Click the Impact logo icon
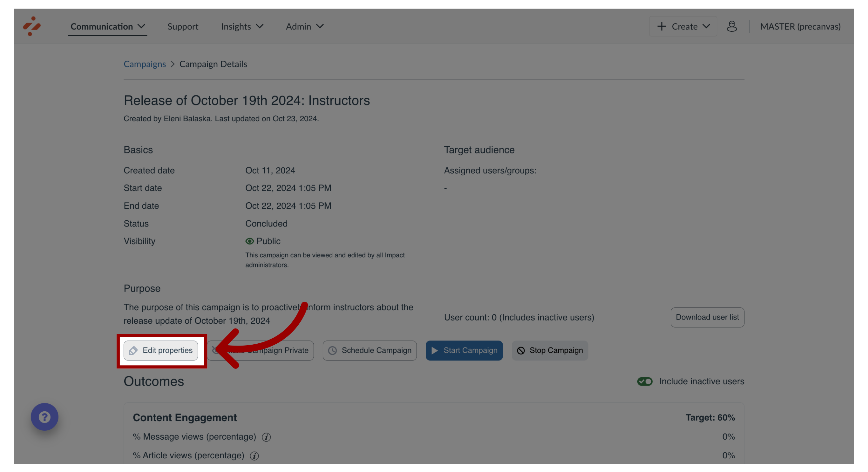The image size is (868, 472). pyautogui.click(x=32, y=26)
